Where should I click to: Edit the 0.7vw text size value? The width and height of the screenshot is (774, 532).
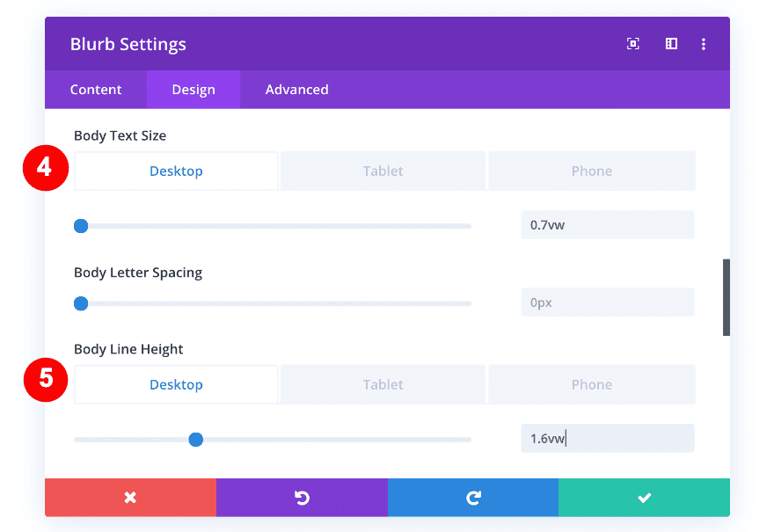pyautogui.click(x=607, y=224)
